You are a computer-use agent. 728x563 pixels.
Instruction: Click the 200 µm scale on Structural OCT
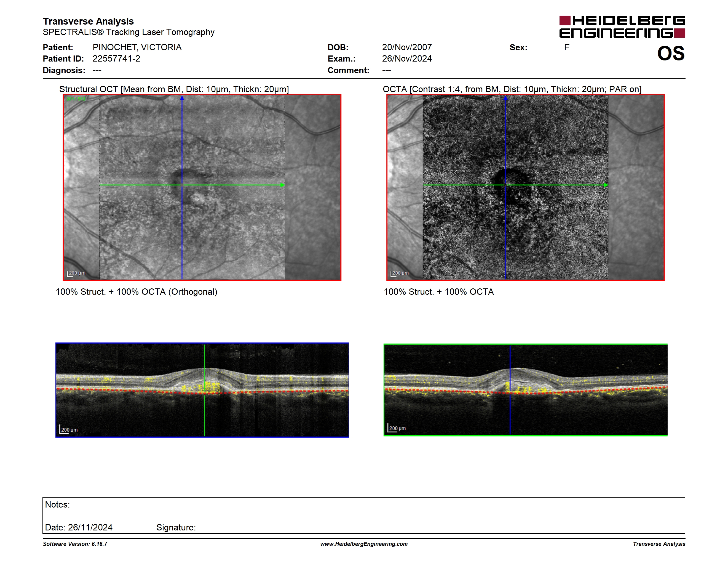pos(76,273)
